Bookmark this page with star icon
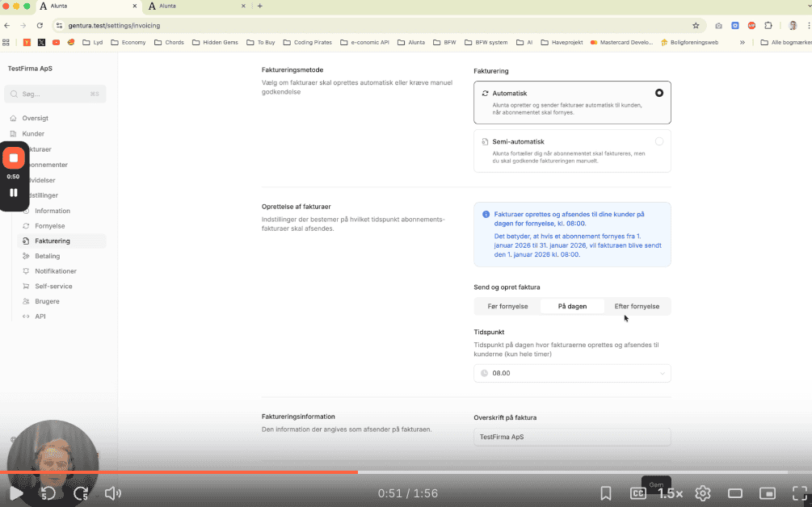Image resolution: width=812 pixels, height=507 pixels. pyautogui.click(x=696, y=25)
